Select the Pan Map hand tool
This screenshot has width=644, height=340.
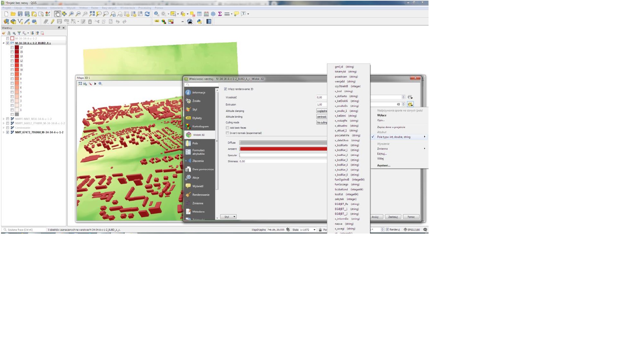(x=57, y=14)
